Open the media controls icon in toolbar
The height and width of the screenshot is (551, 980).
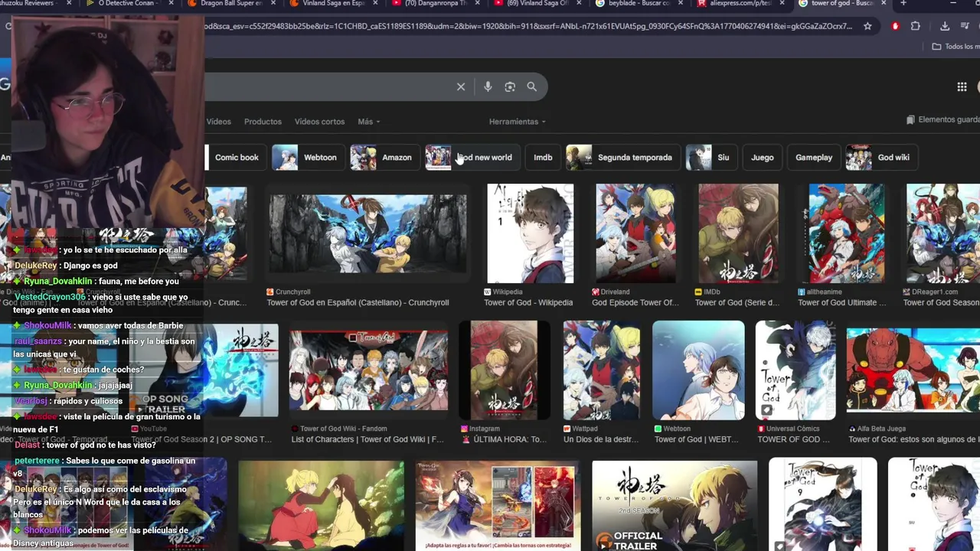tap(965, 26)
